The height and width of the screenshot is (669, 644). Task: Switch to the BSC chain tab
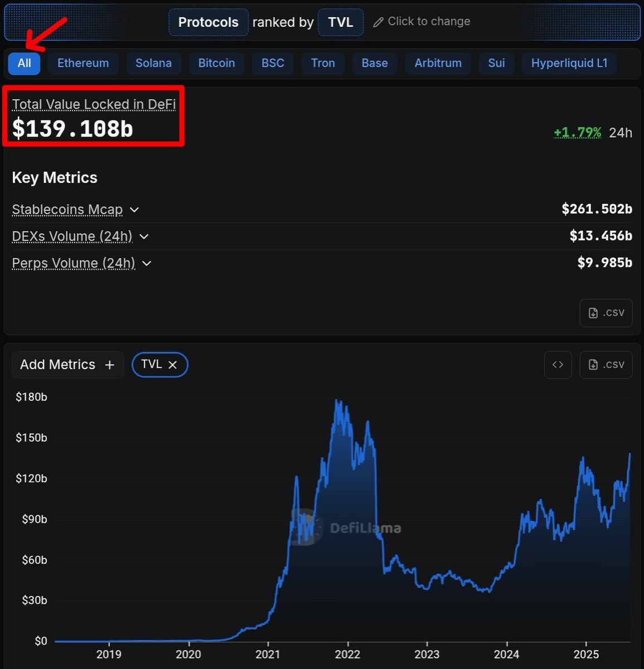click(273, 63)
